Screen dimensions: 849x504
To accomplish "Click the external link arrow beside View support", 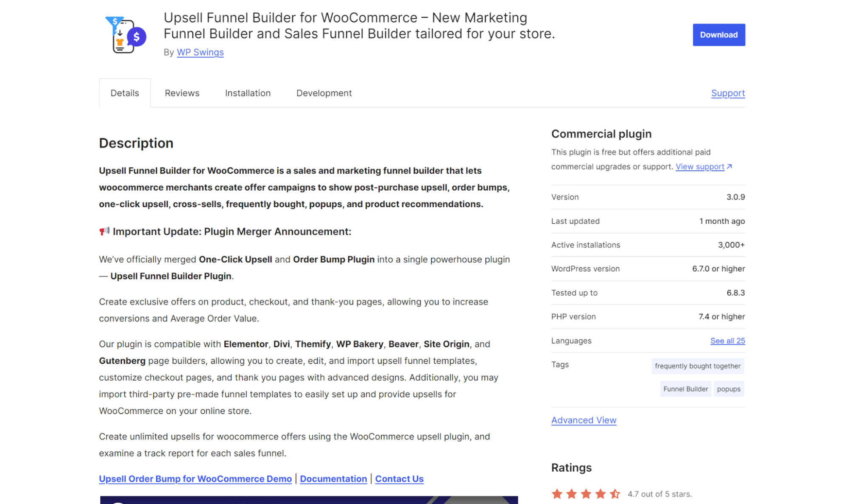I will click(x=730, y=166).
